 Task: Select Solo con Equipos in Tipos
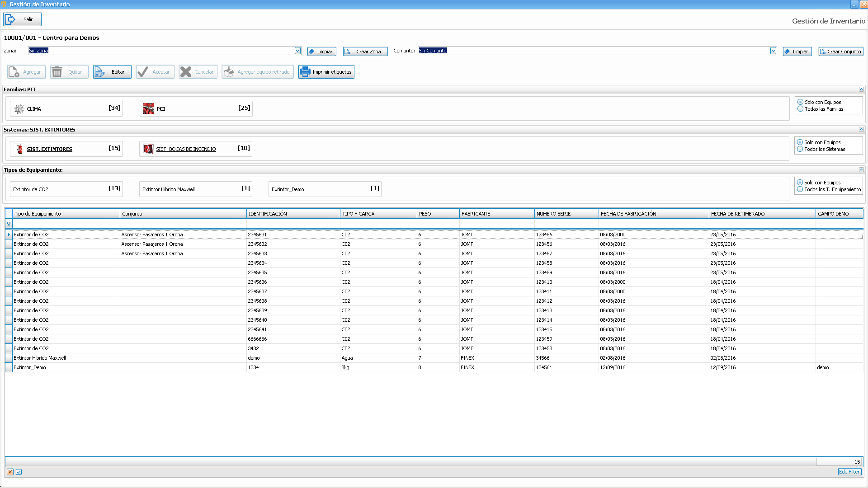click(x=800, y=183)
